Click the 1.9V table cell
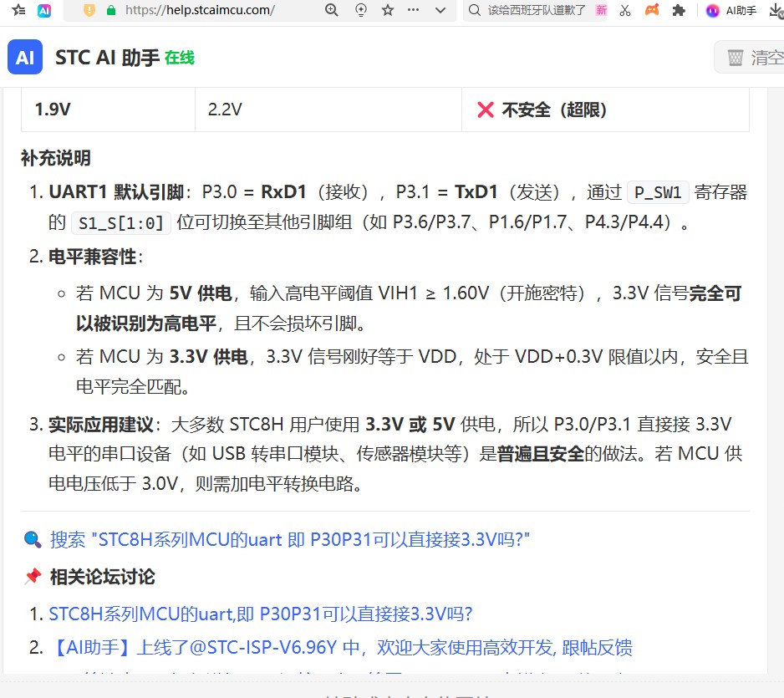The image size is (784, 698). coord(108,110)
